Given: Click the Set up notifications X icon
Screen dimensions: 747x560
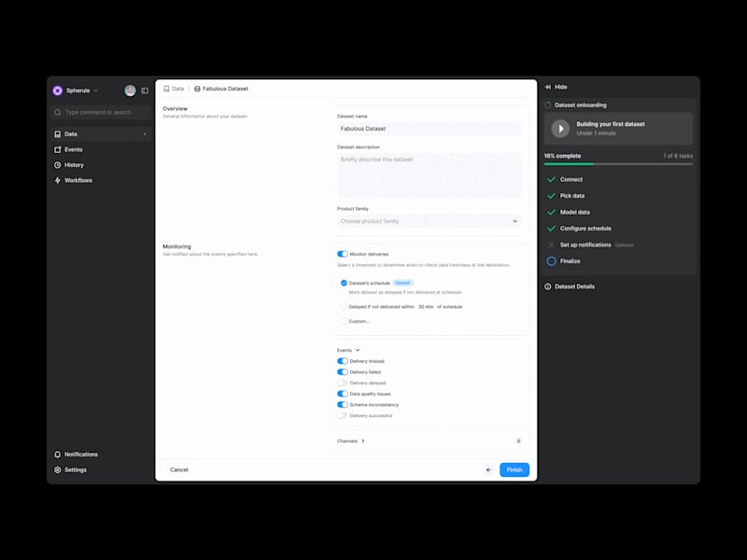Looking at the screenshot, I should pyautogui.click(x=551, y=245).
